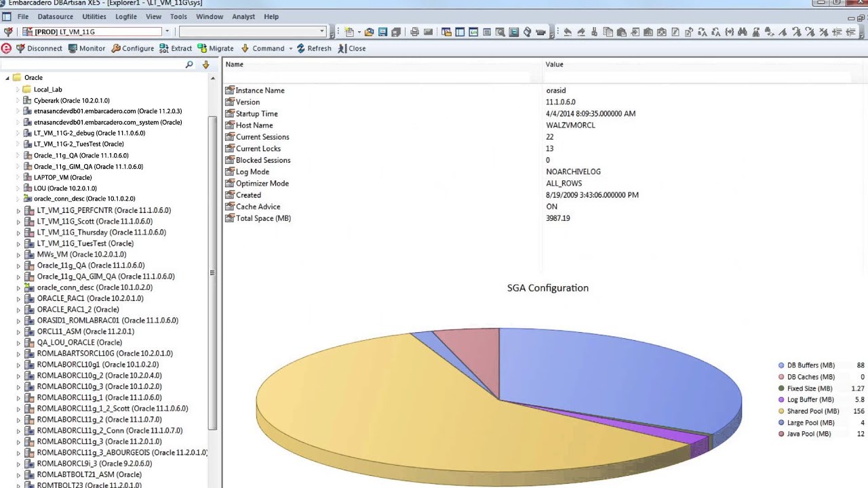868x488 pixels.
Task: Expand the Local_Lab folder node
Action: pos(18,89)
